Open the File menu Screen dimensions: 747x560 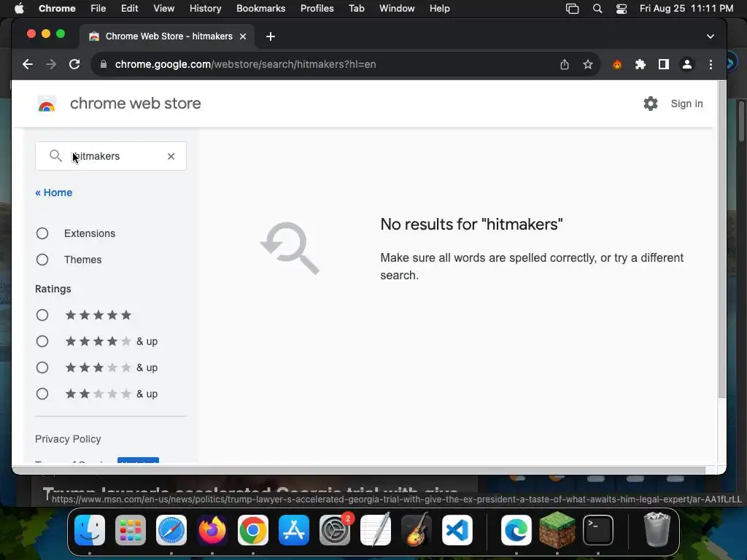coord(98,9)
